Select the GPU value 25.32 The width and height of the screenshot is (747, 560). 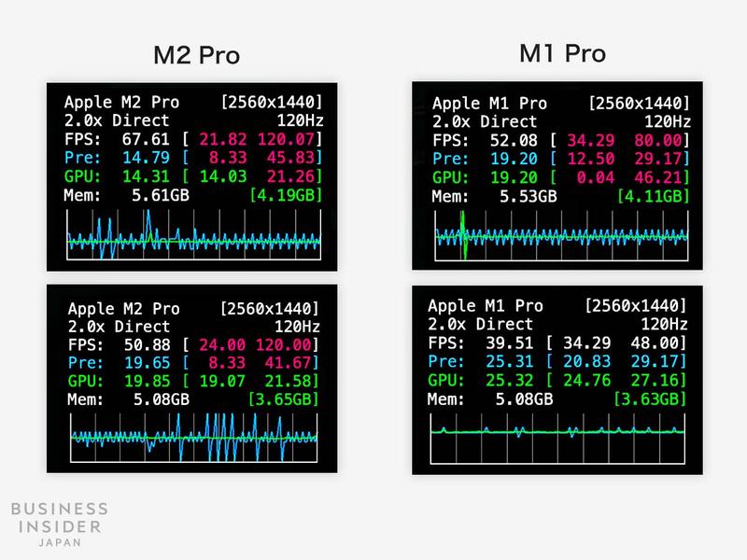(509, 380)
